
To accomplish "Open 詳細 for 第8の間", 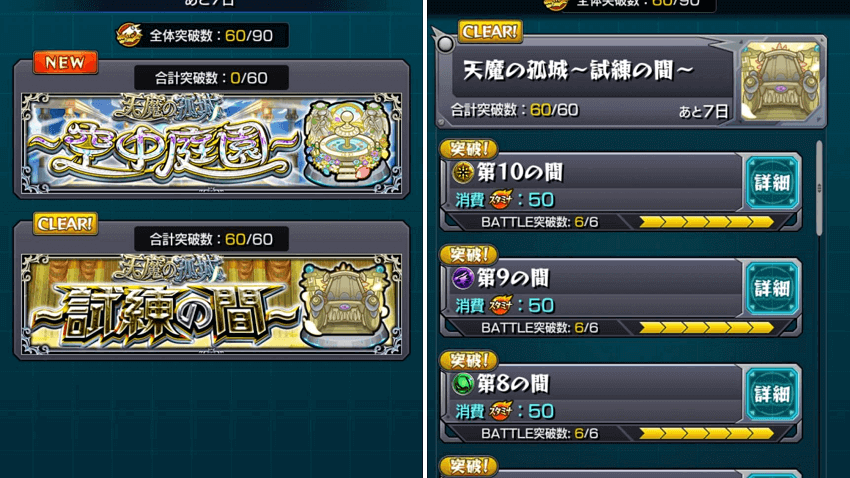I will (772, 394).
